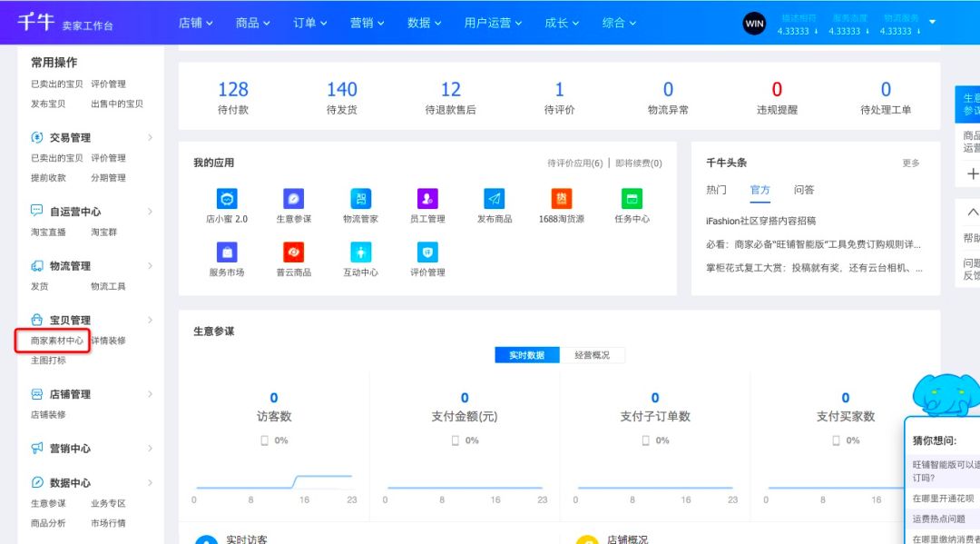The image size is (980, 544).
Task: Expand the 宝贝管理 section arrow
Action: (x=150, y=320)
